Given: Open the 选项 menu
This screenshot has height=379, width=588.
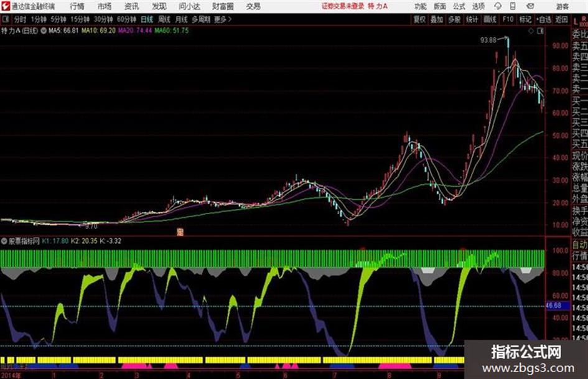Looking at the screenshot, I should [478, 6].
